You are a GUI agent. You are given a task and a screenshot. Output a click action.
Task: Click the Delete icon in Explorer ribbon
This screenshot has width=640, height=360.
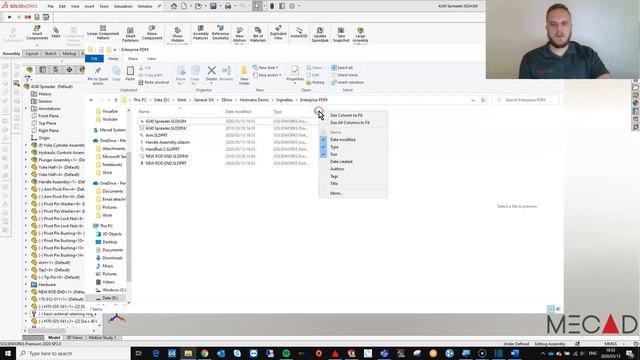coord(211,74)
